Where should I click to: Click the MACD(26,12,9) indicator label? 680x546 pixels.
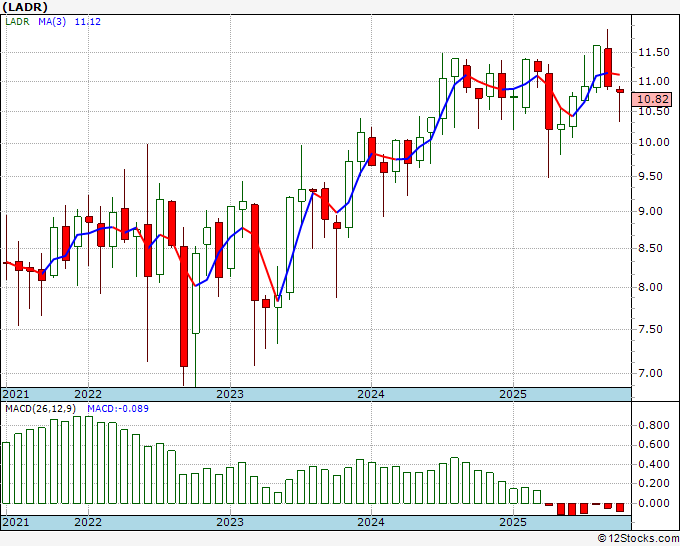click(41, 409)
